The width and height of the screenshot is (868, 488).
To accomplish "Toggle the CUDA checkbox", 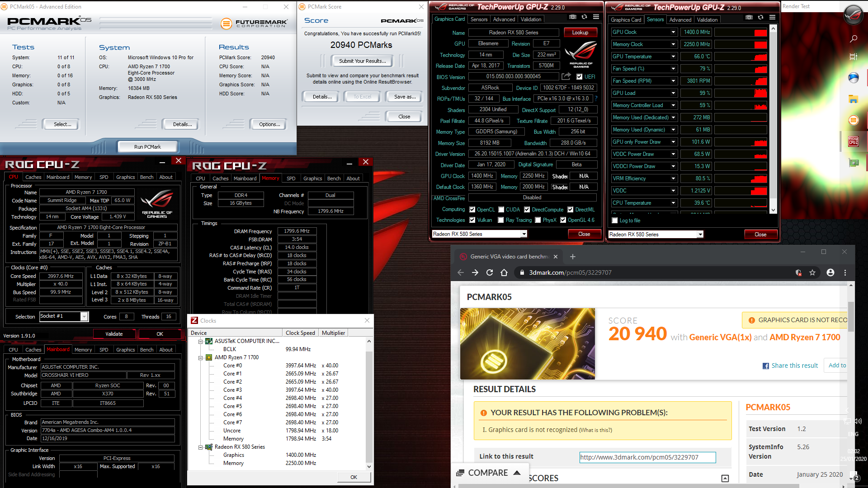I will pos(501,210).
